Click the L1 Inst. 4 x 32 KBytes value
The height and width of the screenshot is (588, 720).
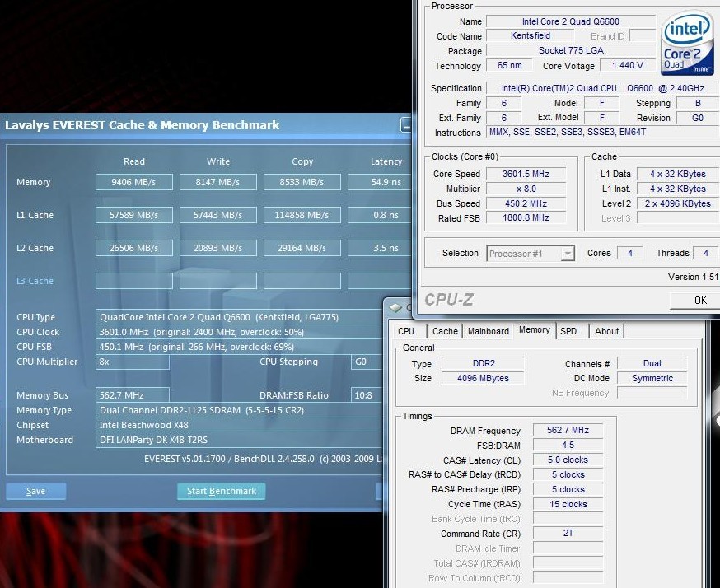pos(678,189)
